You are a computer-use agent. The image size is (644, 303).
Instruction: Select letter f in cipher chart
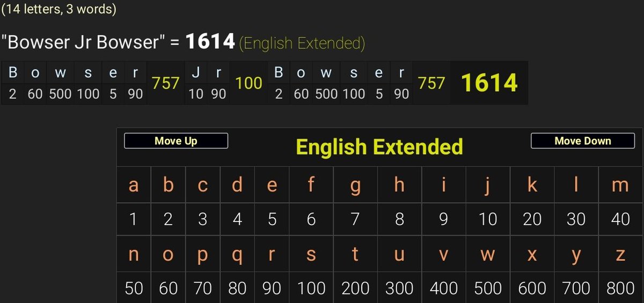click(311, 185)
